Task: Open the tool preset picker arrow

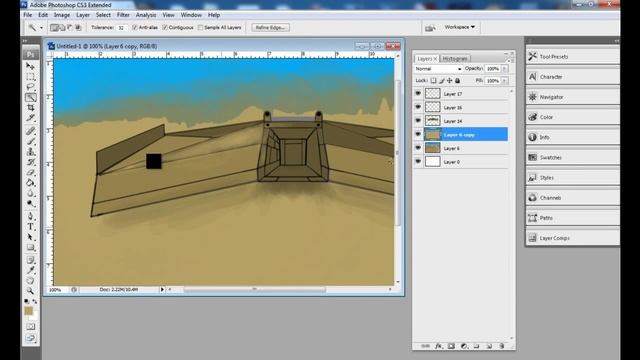Action: pyautogui.click(x=41, y=28)
